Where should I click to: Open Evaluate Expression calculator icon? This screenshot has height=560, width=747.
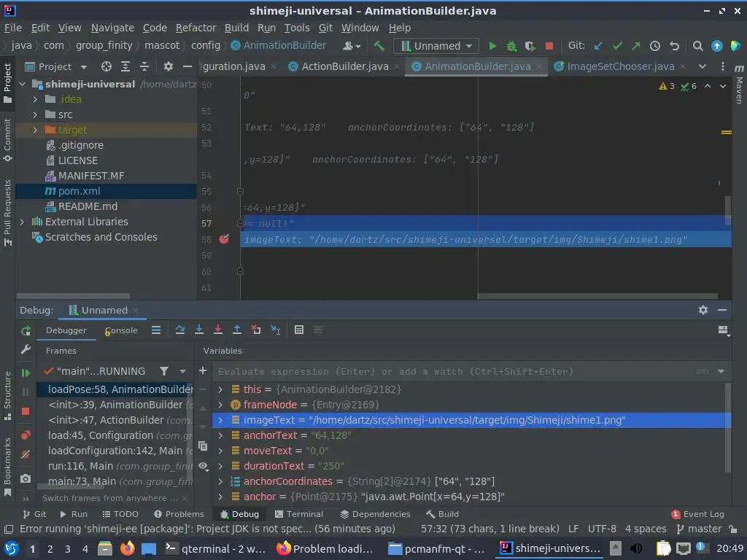coord(299,330)
